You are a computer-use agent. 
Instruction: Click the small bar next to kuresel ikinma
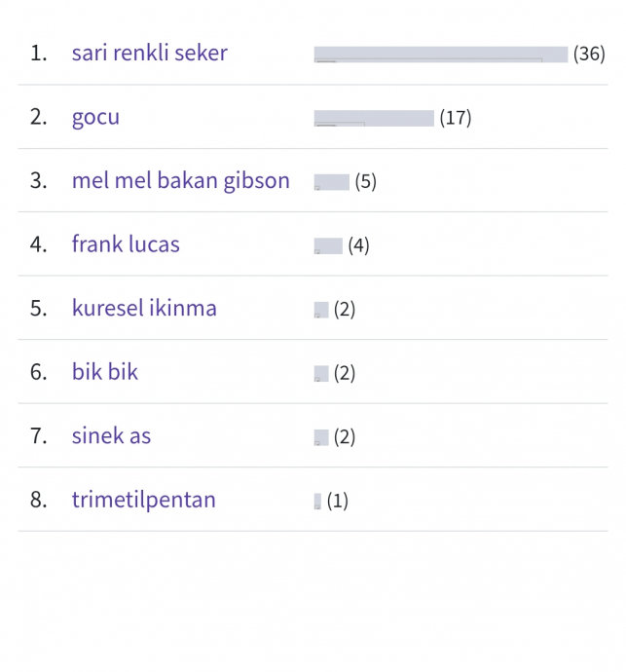coord(321,310)
